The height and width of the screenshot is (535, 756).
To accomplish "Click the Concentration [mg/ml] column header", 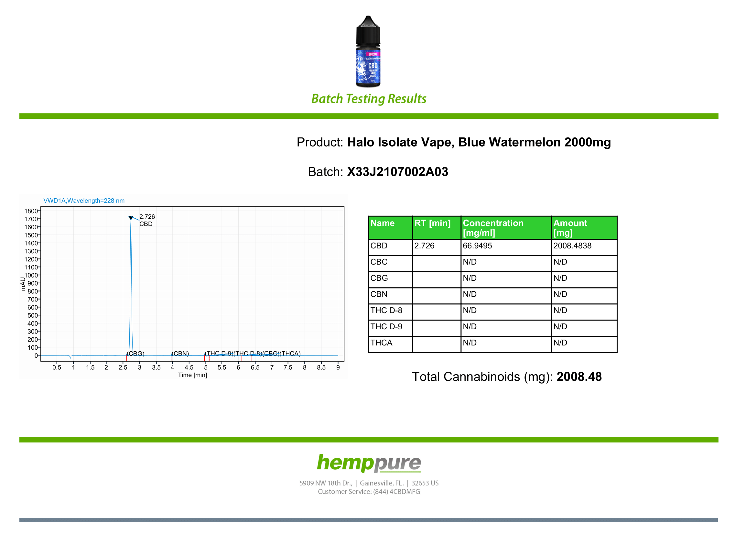I will click(x=506, y=228).
